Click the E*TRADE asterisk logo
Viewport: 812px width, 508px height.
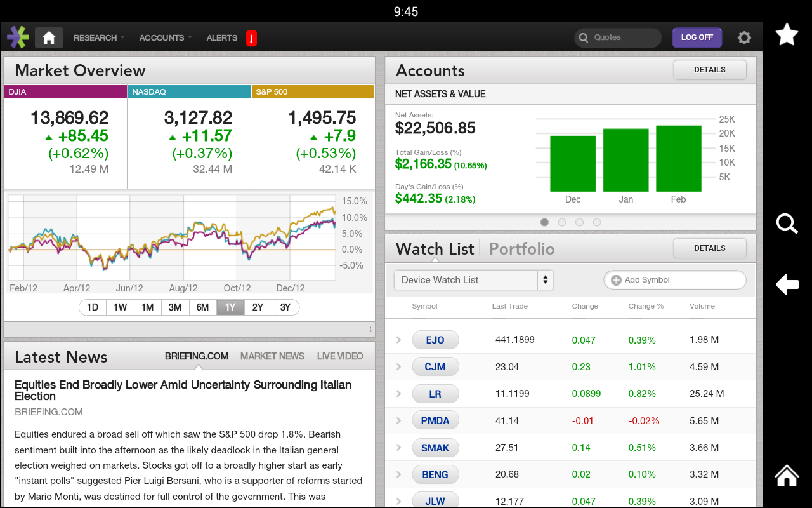(x=18, y=37)
